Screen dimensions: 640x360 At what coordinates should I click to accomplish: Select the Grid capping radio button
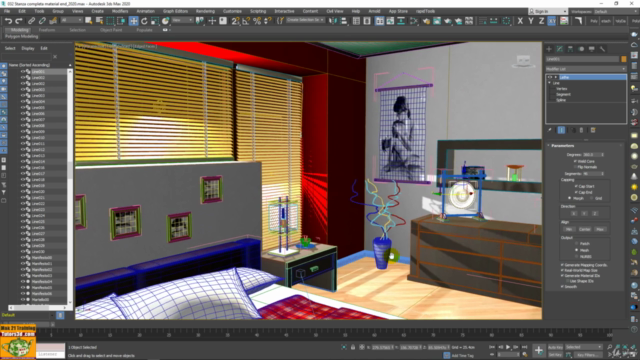click(x=591, y=198)
